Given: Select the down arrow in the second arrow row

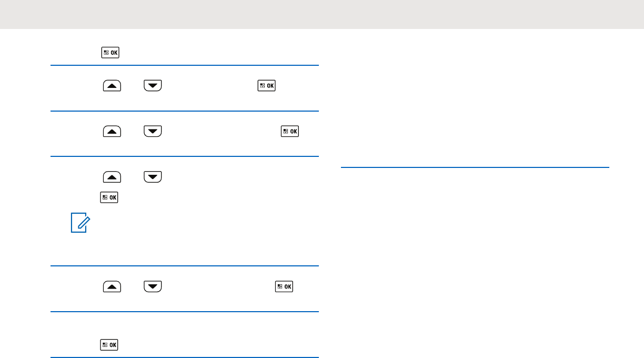Looking at the screenshot, I should 152,131.
